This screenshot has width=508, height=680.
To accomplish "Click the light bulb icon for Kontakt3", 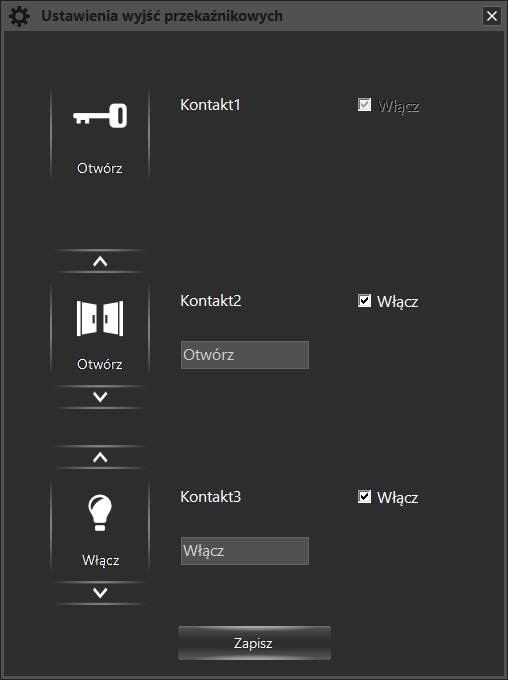I will coord(100,513).
